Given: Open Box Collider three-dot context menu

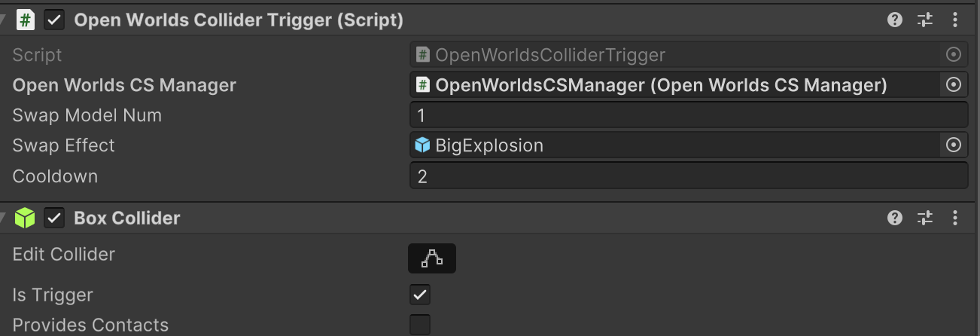Looking at the screenshot, I should click(x=955, y=218).
